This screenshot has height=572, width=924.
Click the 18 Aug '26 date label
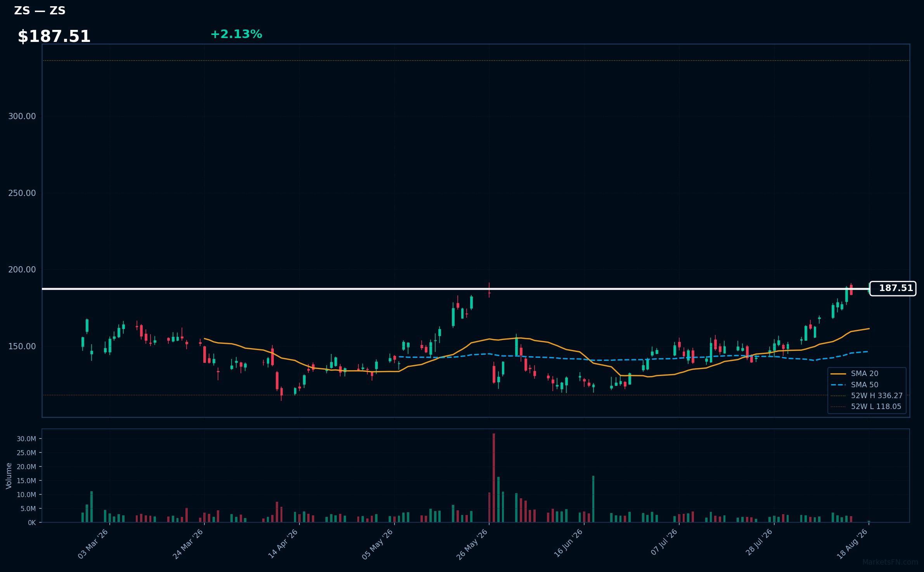pos(853,544)
